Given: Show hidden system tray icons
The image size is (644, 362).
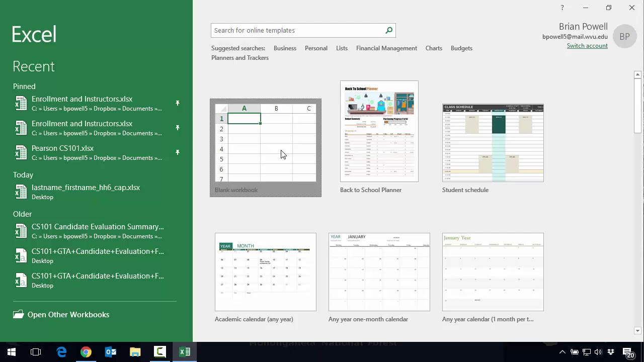Looking at the screenshot, I should coord(562,352).
